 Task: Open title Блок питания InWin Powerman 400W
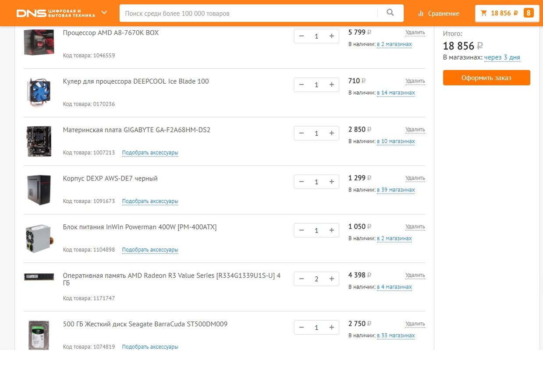(140, 227)
